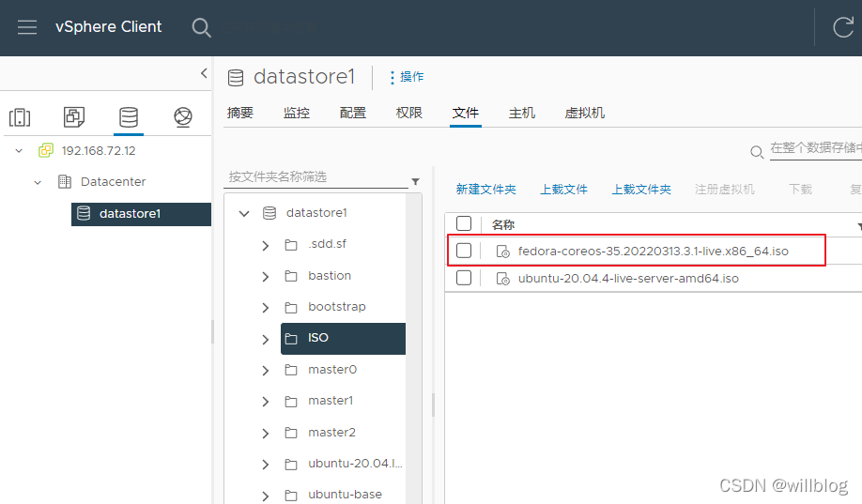Open the 操作 actions menu
The height and width of the screenshot is (504, 862).
(x=407, y=77)
